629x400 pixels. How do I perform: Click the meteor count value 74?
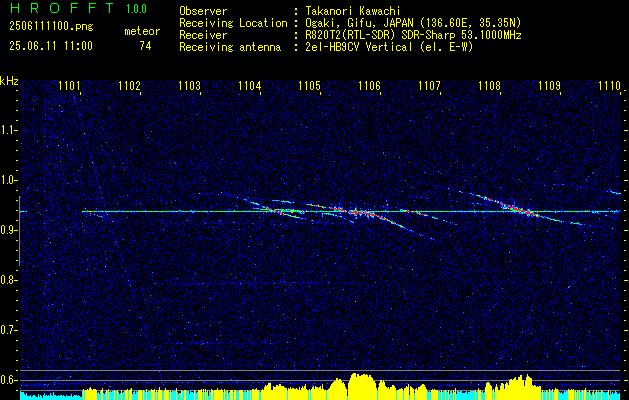145,46
